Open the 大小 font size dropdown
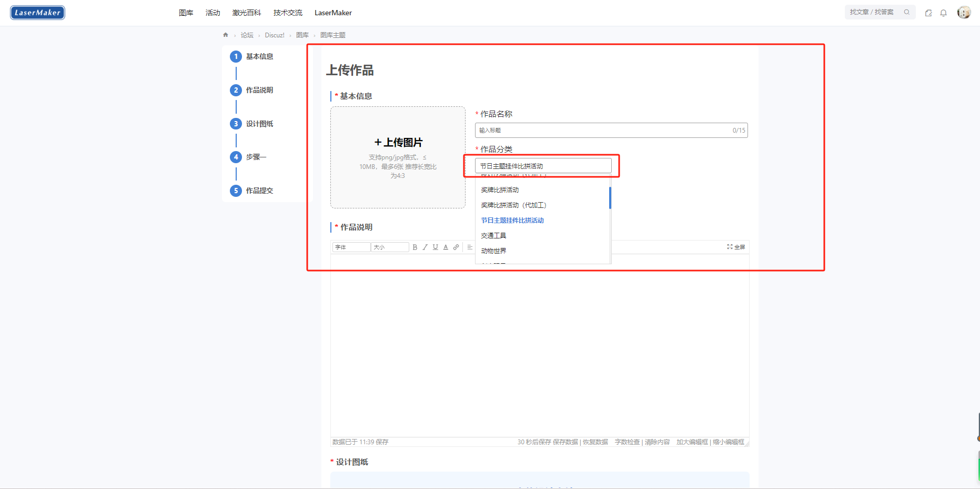The height and width of the screenshot is (489, 980). [389, 247]
